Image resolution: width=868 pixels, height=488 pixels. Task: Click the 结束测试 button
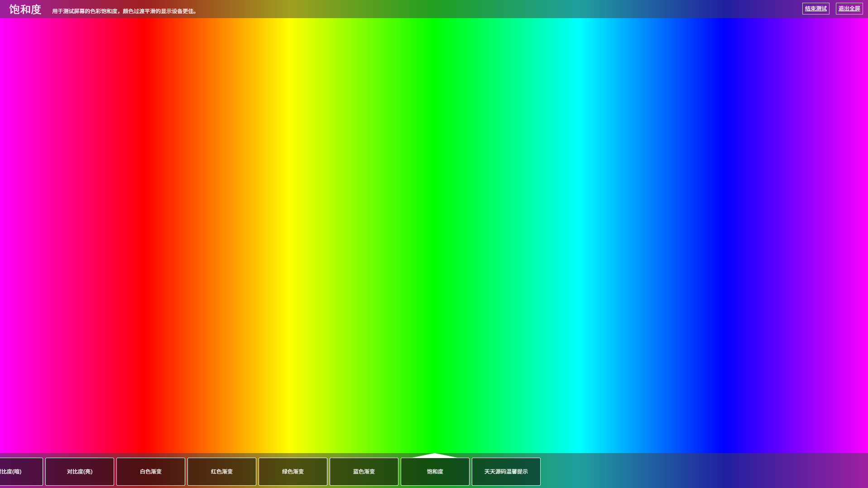click(x=815, y=9)
